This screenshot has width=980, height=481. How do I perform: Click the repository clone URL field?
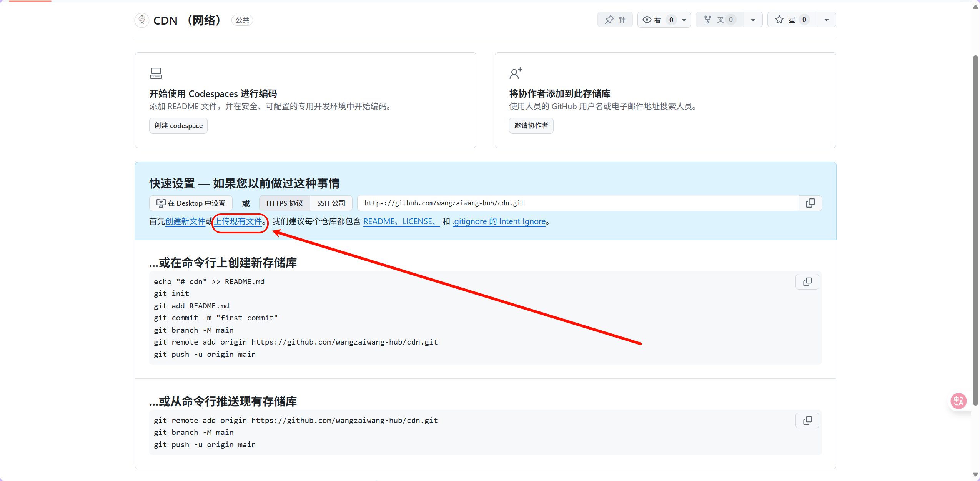click(577, 203)
